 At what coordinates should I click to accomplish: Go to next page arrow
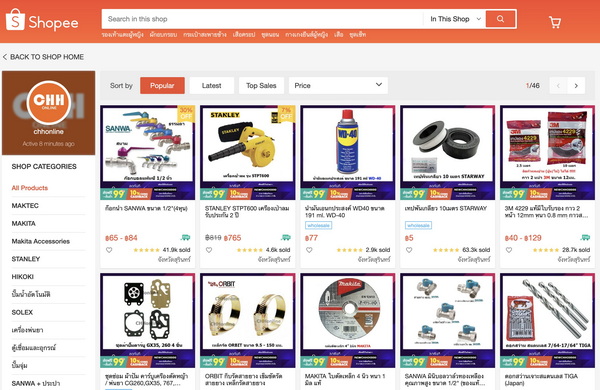coord(576,86)
